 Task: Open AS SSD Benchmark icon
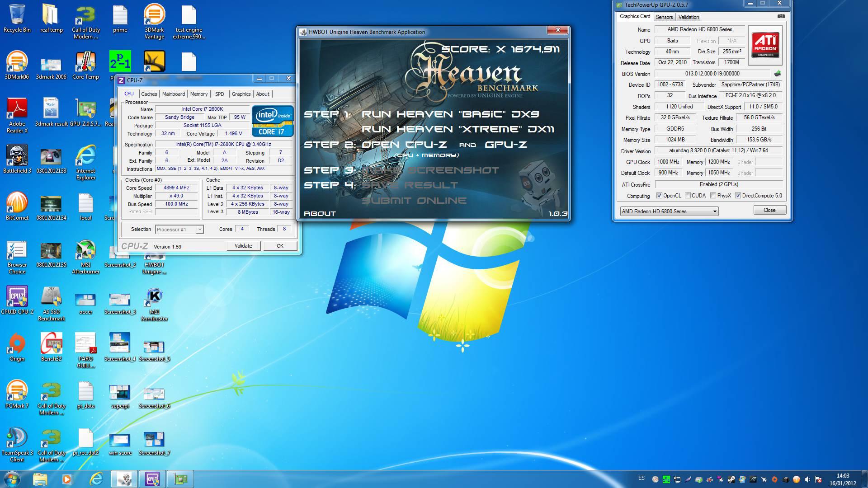tap(52, 304)
